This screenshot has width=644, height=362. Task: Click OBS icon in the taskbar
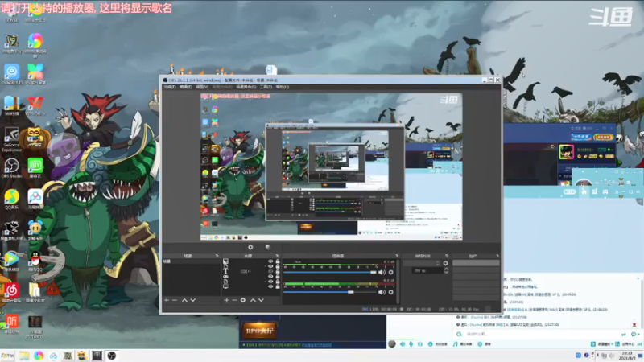(x=111, y=356)
